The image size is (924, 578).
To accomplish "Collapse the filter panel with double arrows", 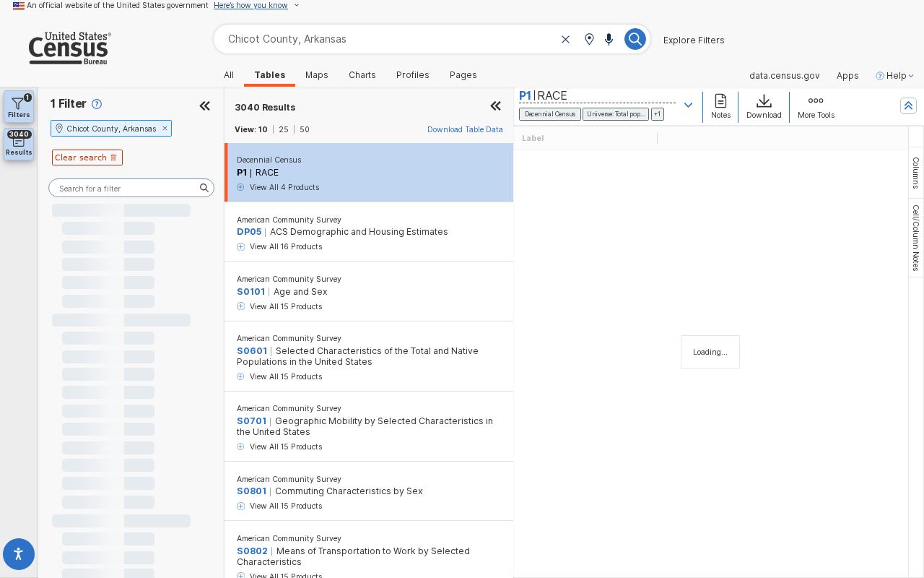I will (205, 106).
